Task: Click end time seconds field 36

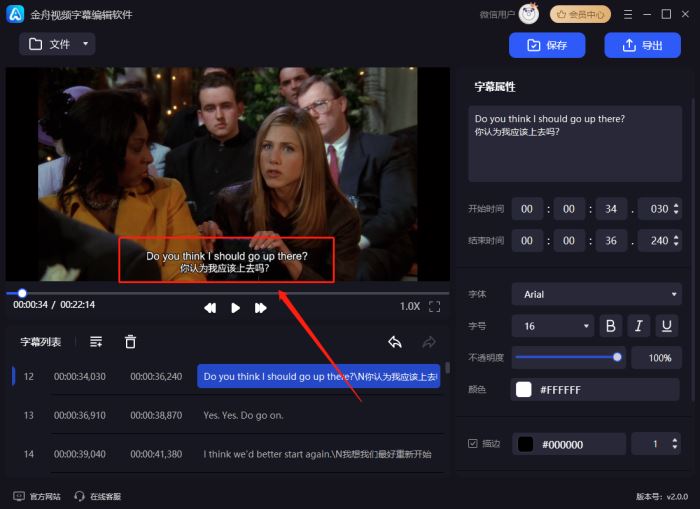Action: click(611, 241)
